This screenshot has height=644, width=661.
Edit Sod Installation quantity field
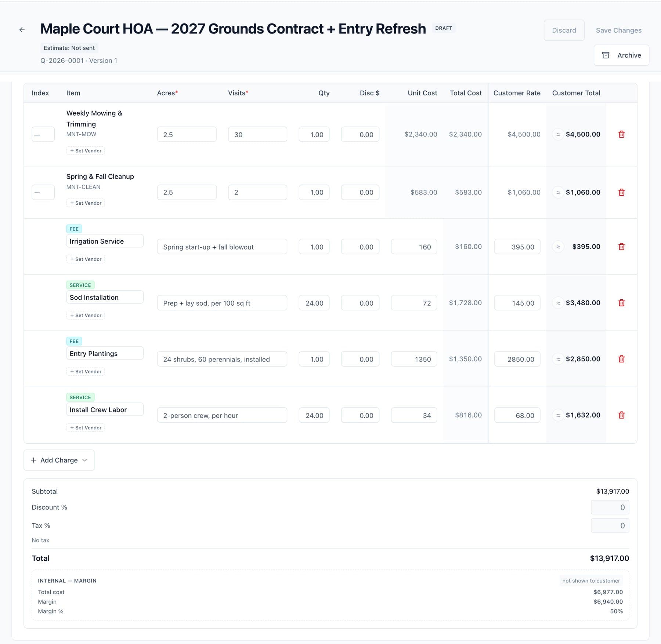click(314, 303)
